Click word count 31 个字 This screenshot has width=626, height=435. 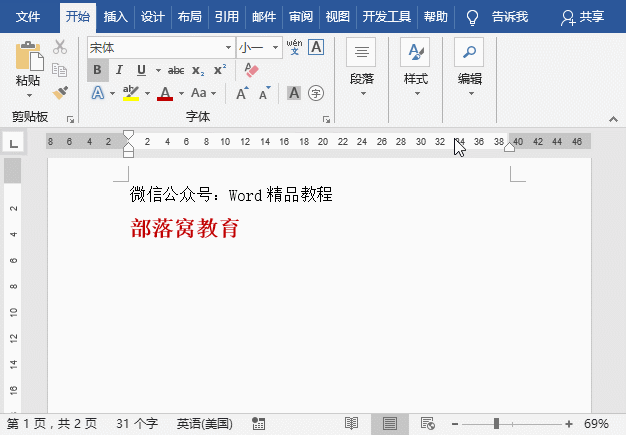[137, 423]
